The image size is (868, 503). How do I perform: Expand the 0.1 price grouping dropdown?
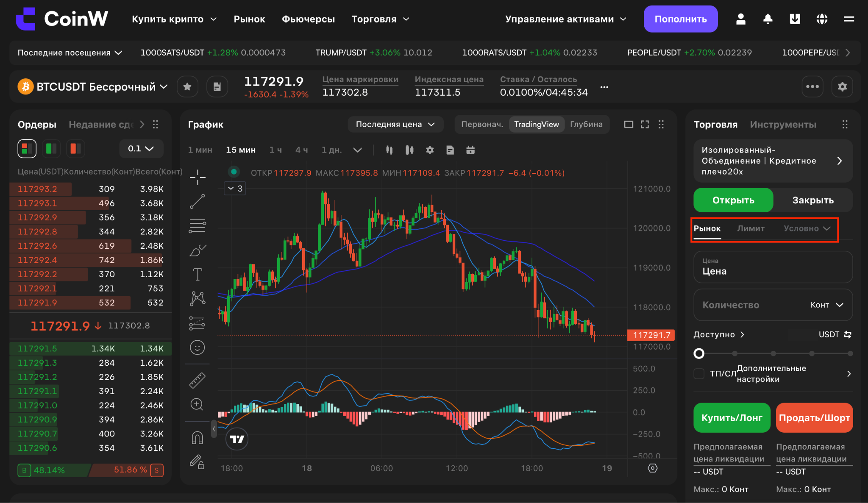(x=141, y=149)
